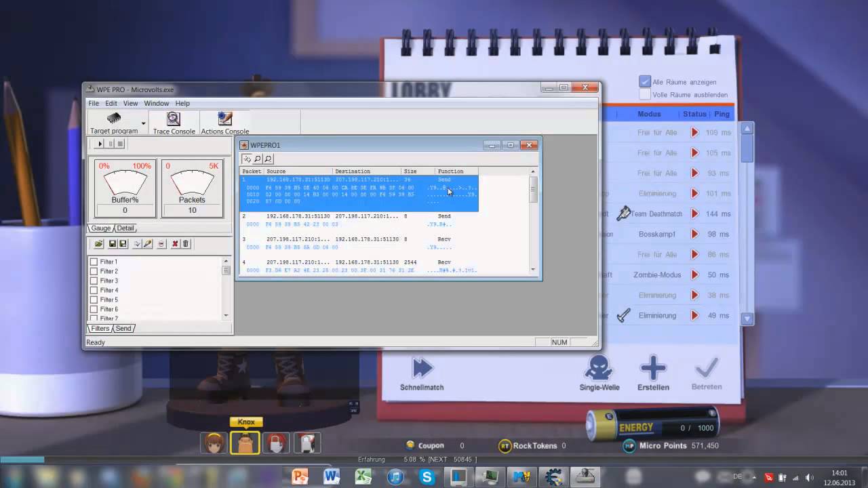Click the Schnellmatch arrow icon
This screenshot has width=868, height=488.
point(422,368)
